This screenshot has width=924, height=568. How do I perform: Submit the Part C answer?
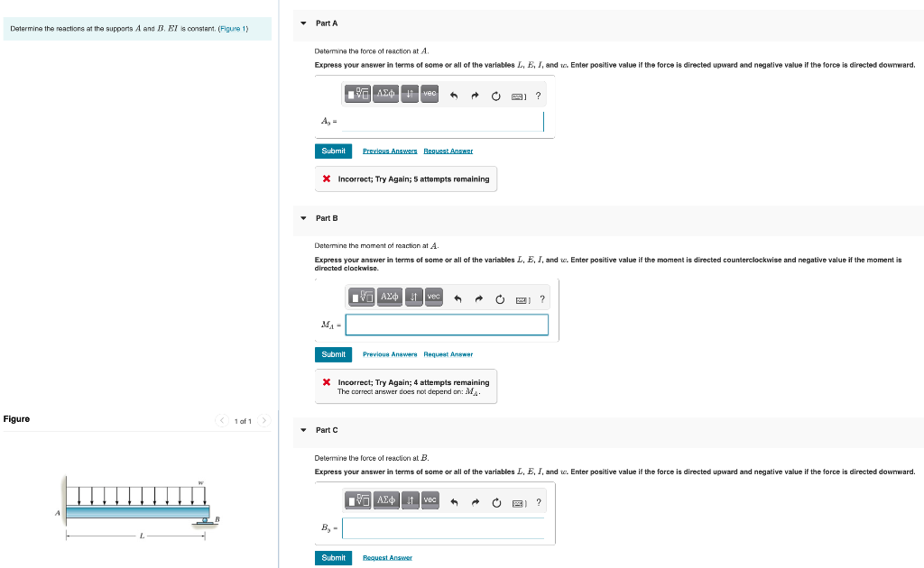334,558
